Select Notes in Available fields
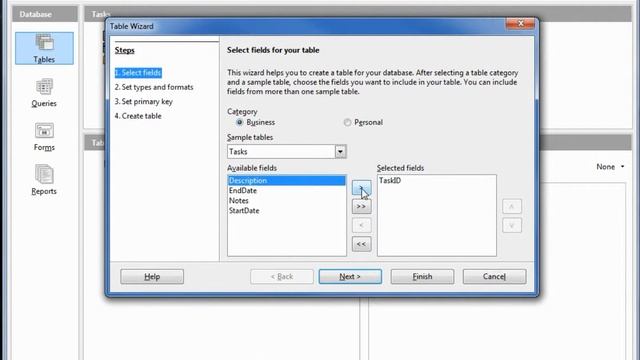The image size is (640, 360). pos(287,200)
